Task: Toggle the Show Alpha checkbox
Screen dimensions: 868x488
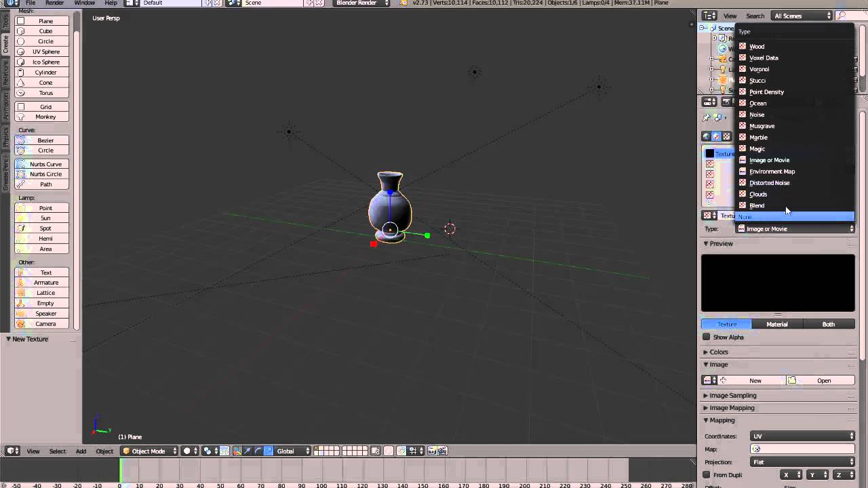Action: [707, 337]
